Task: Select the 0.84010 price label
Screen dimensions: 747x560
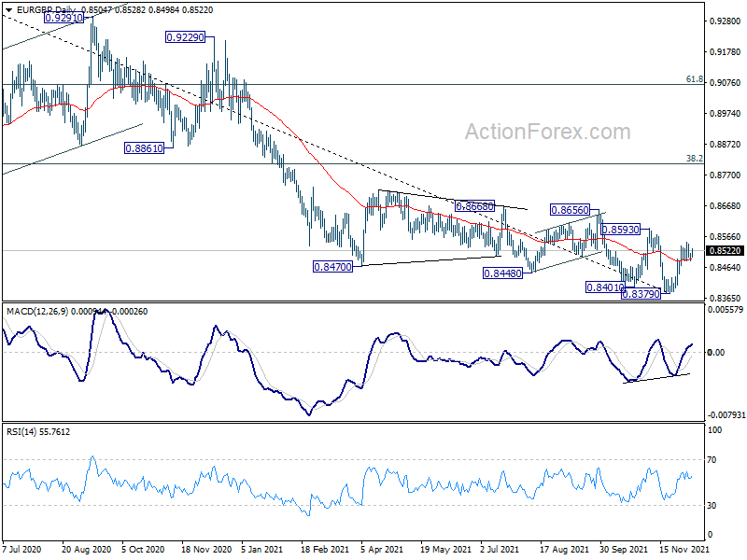Action: click(605, 287)
